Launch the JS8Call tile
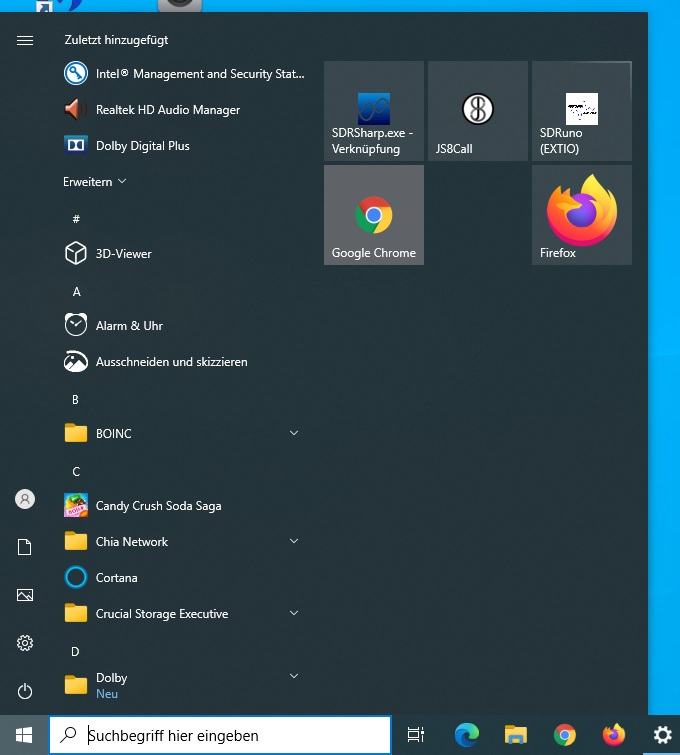 coord(478,111)
